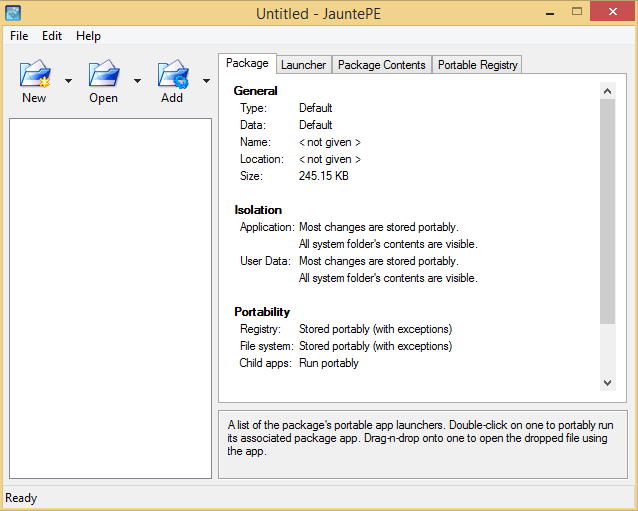Click the Registry 'Stored portably (with exceptions)' value
The width and height of the screenshot is (638, 511).
376,329
